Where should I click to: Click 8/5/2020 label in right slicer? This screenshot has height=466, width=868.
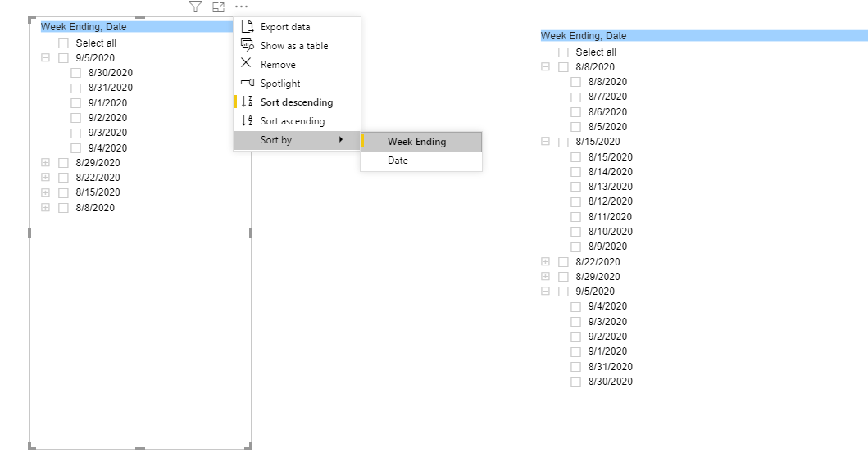[607, 127]
